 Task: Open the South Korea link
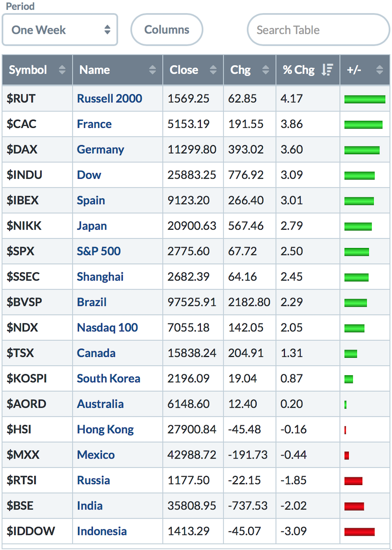click(x=108, y=379)
